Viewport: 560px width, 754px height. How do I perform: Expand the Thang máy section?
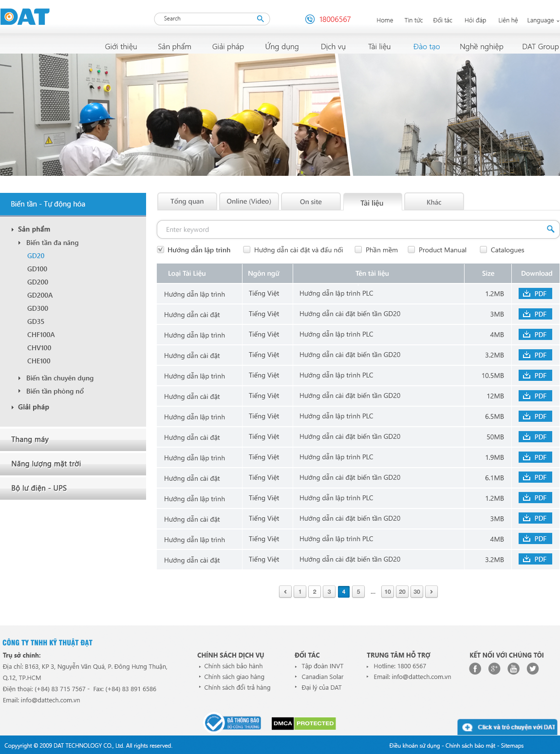coord(73,439)
